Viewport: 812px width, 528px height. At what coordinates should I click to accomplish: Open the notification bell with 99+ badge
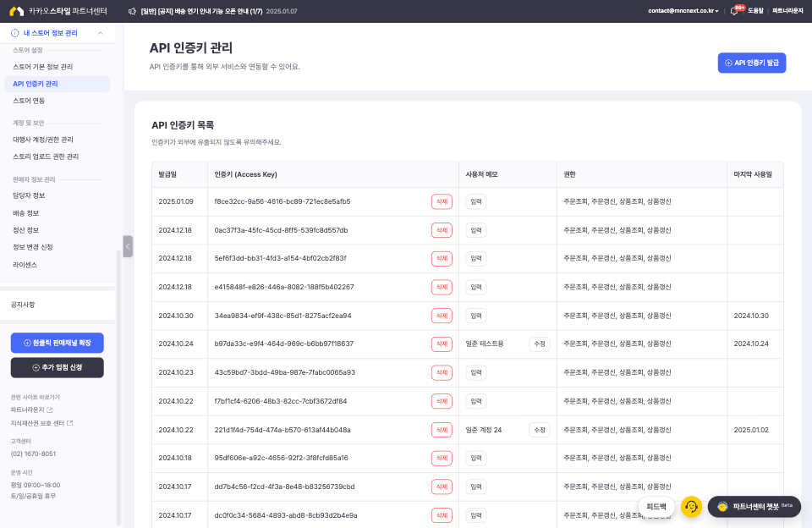[735, 11]
